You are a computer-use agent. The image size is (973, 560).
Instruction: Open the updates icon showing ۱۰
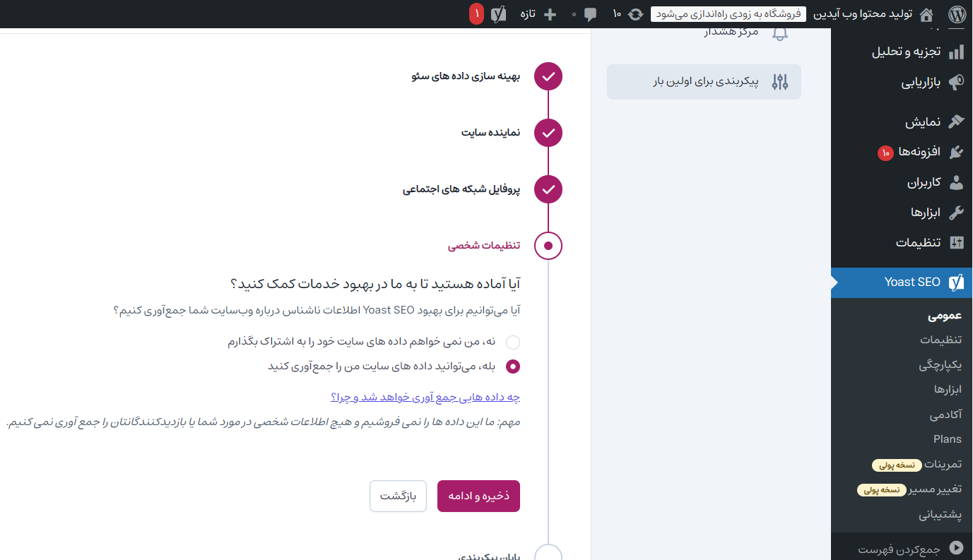(x=635, y=14)
